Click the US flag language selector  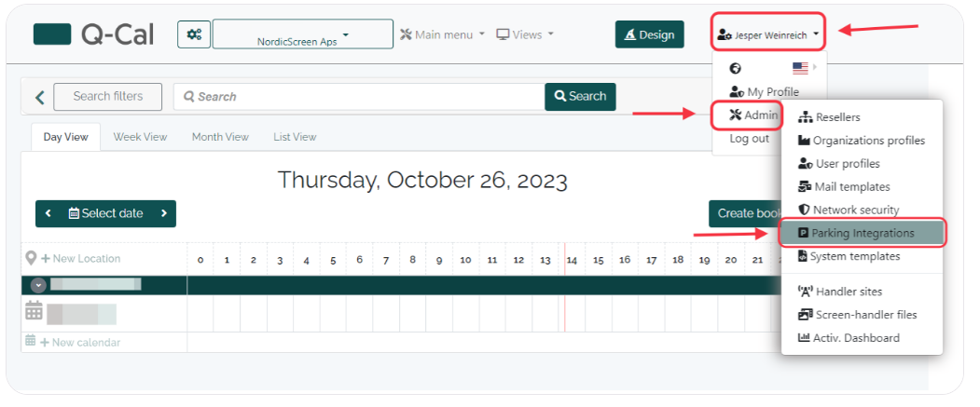click(800, 68)
